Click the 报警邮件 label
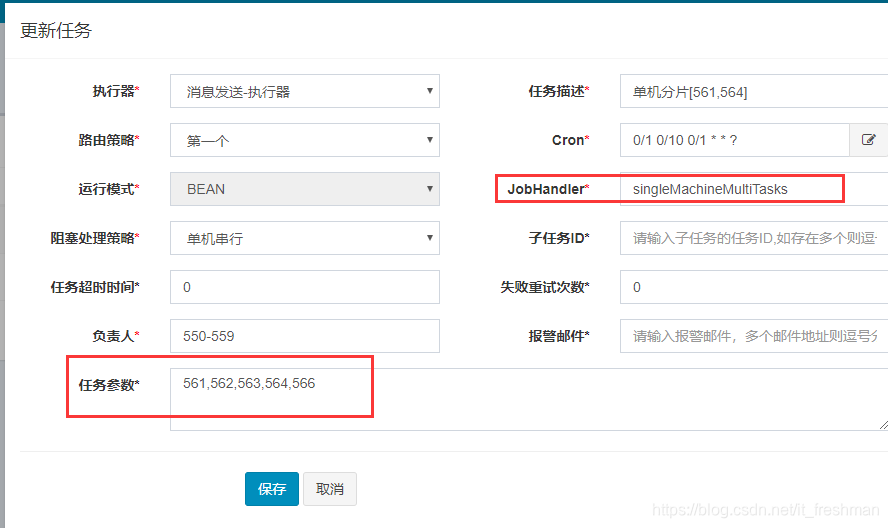Viewport: 888px width, 528px height. 559,336
